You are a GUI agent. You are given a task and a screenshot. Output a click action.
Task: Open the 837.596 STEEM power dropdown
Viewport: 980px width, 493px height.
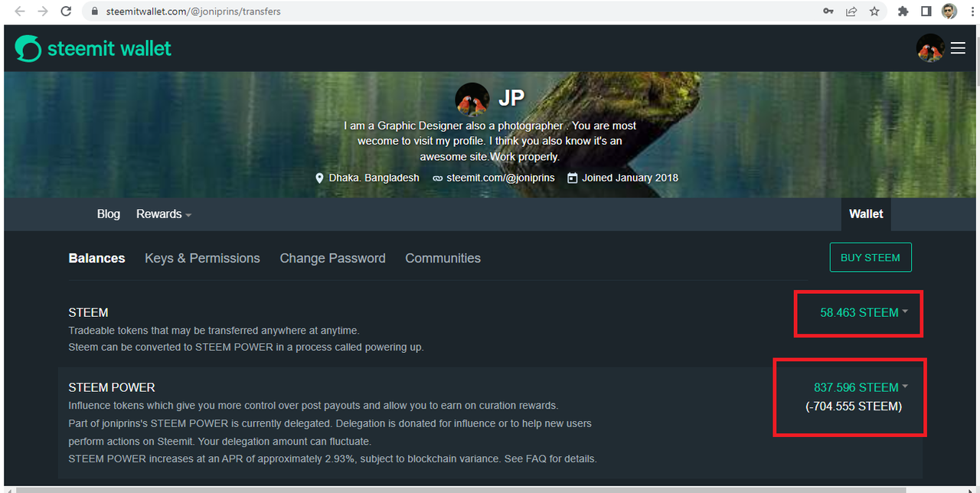(861, 387)
